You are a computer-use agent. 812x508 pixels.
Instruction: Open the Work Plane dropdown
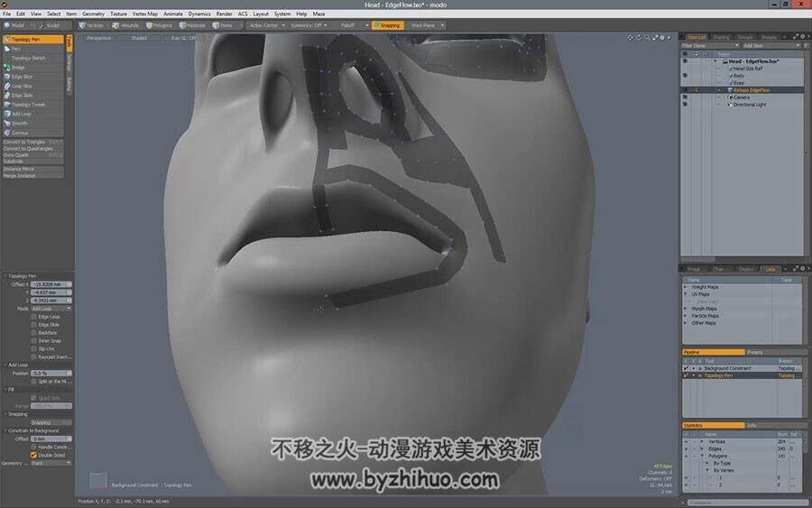pos(427,25)
